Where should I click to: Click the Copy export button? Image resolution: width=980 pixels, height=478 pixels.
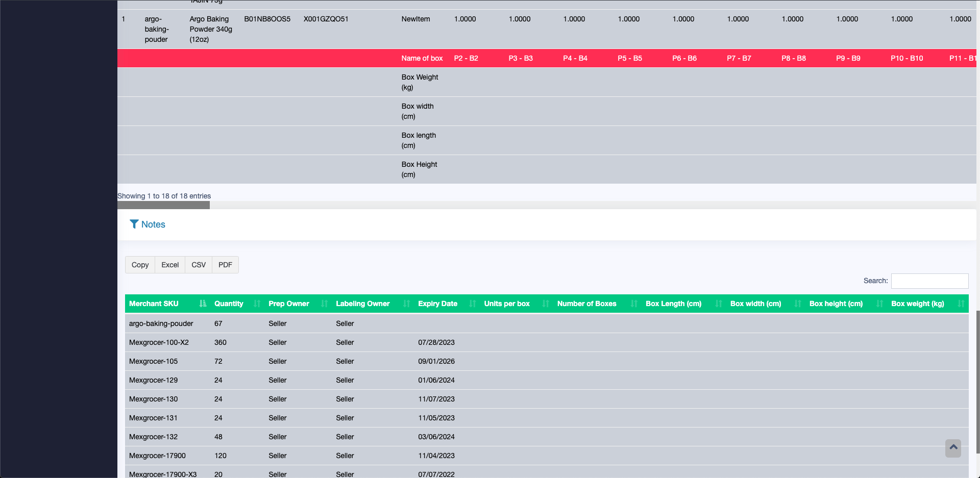coord(140,265)
